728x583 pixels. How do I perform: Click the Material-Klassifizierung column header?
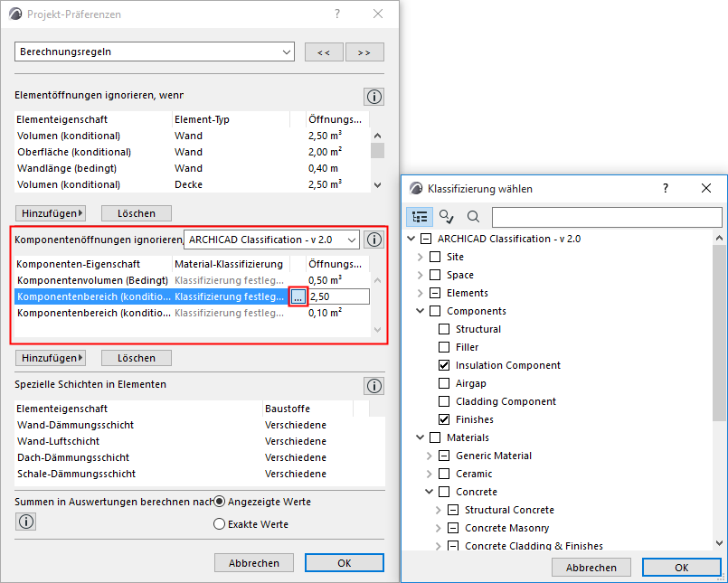(x=231, y=264)
